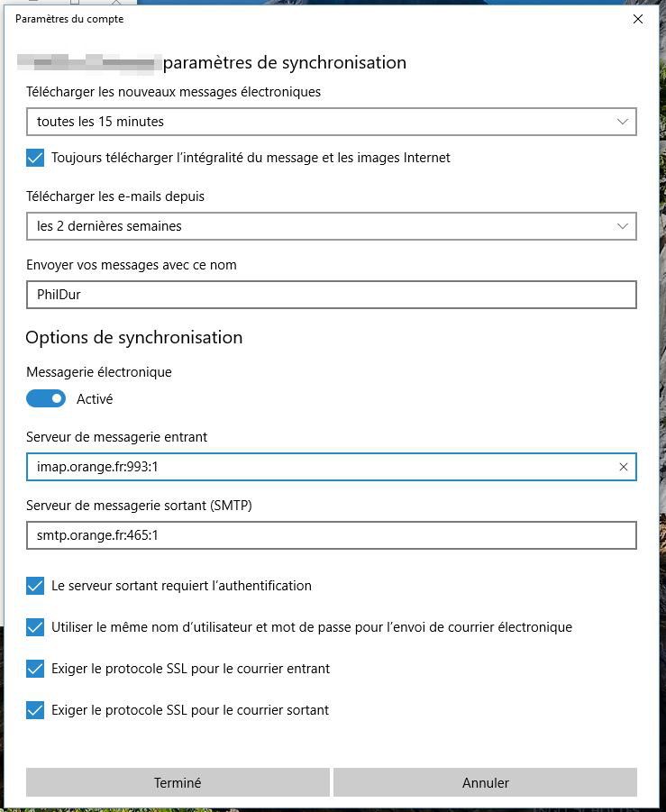Screen dimensions: 666x812
Task: Expand the email download period arrow
Action: tap(622, 226)
